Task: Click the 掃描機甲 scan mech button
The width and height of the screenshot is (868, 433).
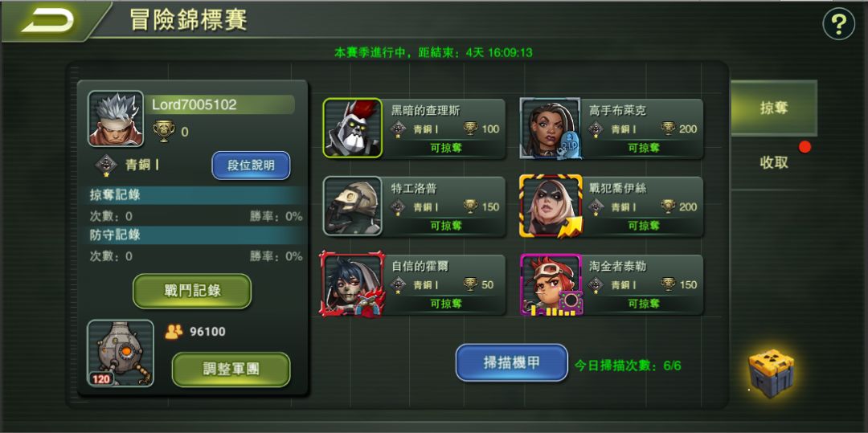Action: coord(511,363)
